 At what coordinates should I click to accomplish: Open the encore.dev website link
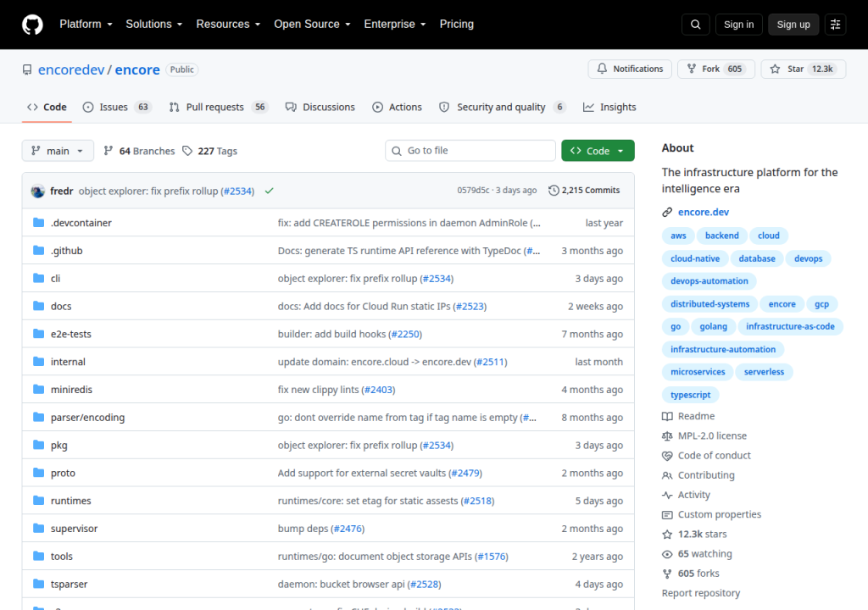coord(703,212)
